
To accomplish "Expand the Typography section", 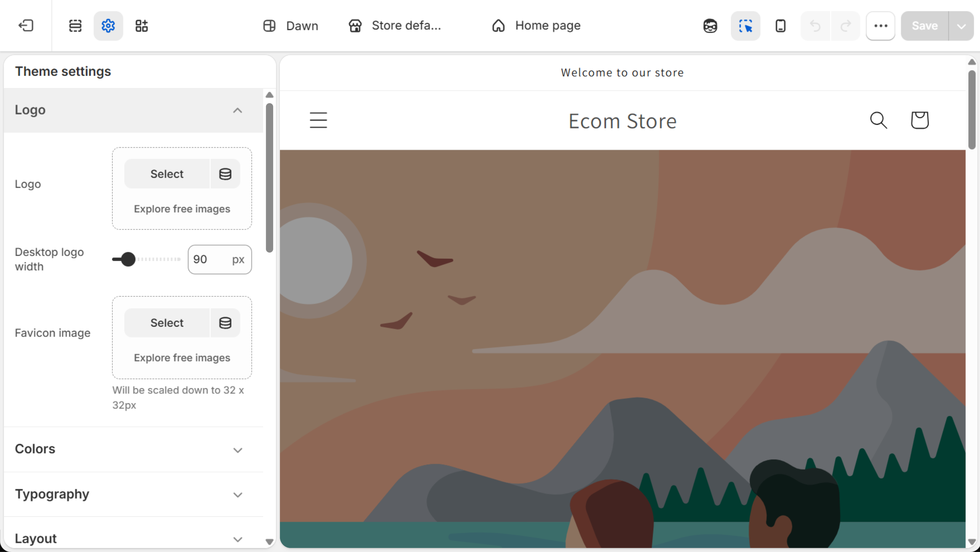I will [133, 494].
